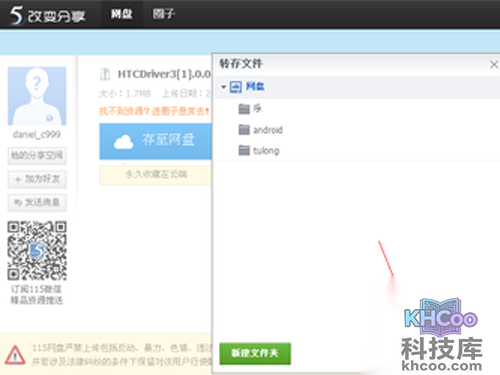
Task: Open his share space button
Action: pos(37,156)
